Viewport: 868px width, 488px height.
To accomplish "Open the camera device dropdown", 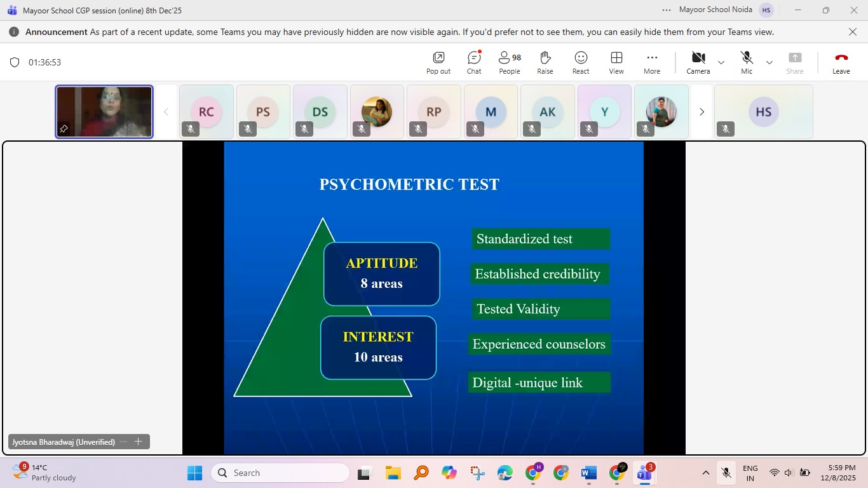I will click(721, 63).
